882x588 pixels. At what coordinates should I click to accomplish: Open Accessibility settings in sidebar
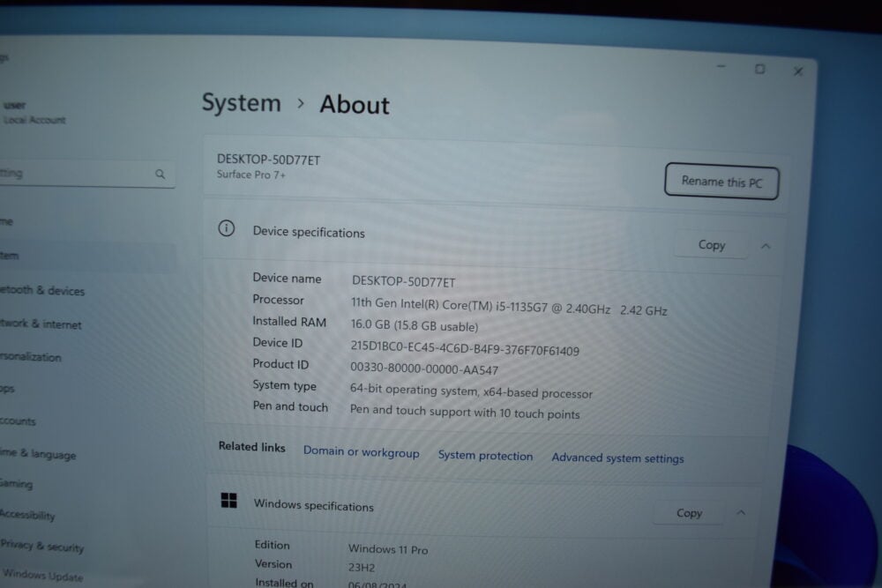pyautogui.click(x=27, y=514)
